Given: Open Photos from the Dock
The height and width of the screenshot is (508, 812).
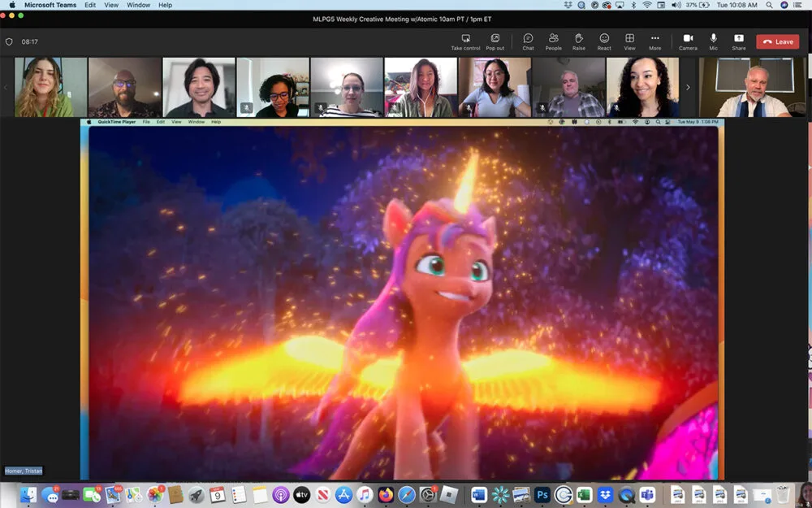Looking at the screenshot, I should click(x=154, y=495).
